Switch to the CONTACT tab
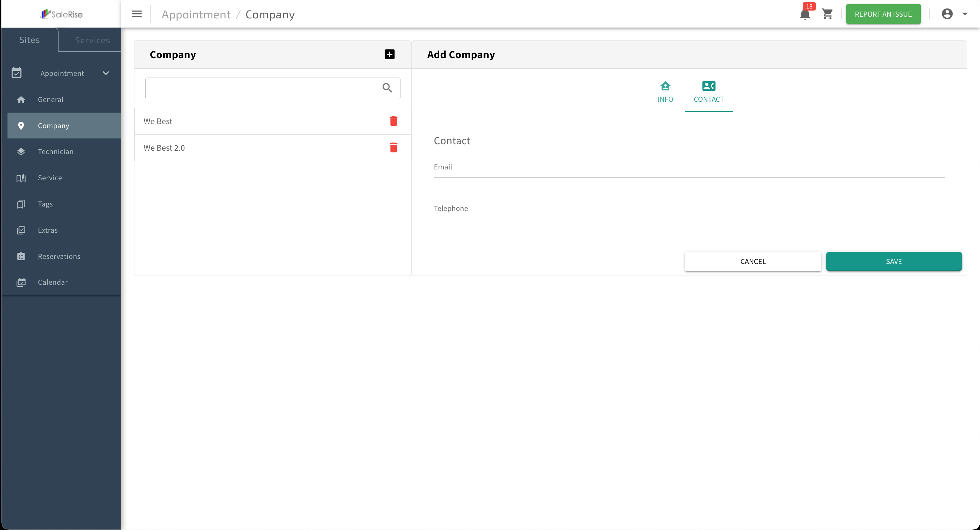This screenshot has height=530, width=980. pos(708,93)
